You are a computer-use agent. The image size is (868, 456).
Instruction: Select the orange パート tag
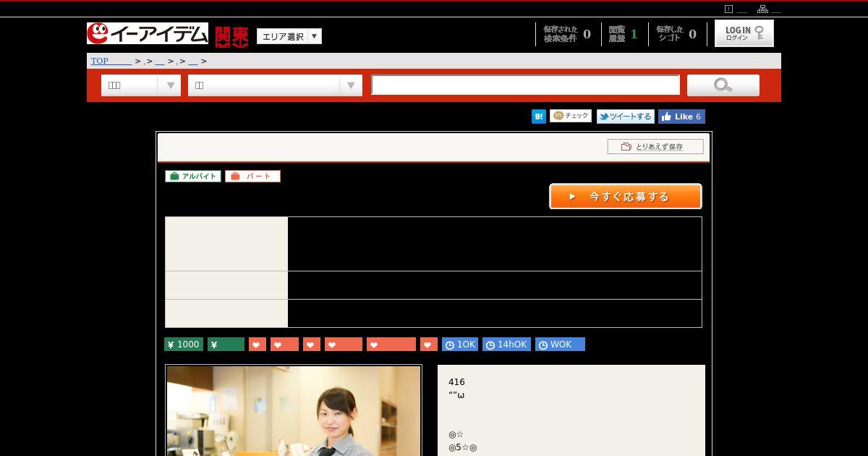tap(252, 176)
